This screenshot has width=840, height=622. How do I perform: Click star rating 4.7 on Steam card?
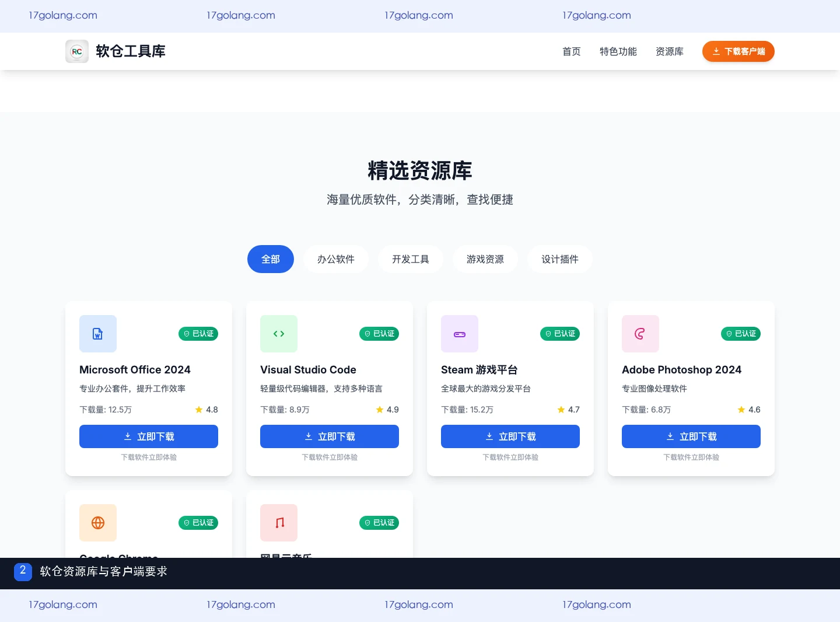tap(568, 410)
